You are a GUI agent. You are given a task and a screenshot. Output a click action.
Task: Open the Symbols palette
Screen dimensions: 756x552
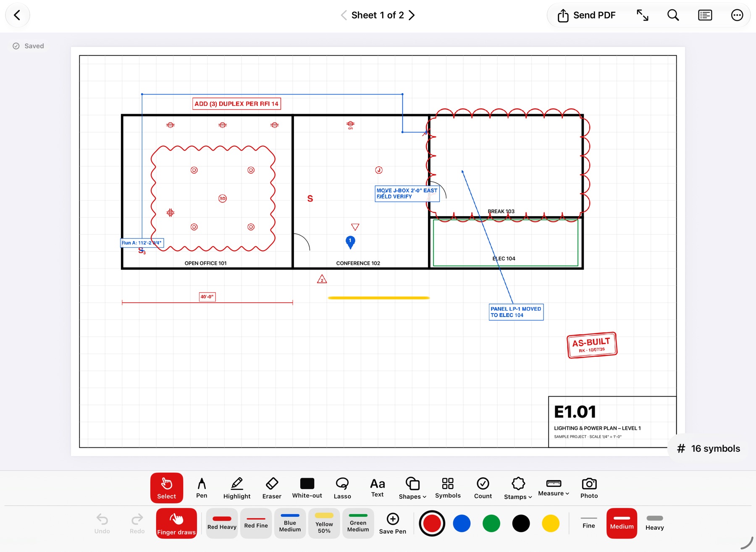pos(448,488)
